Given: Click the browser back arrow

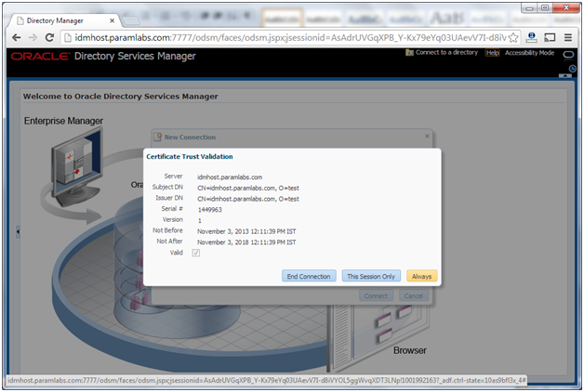Looking at the screenshot, I should tap(16, 37).
